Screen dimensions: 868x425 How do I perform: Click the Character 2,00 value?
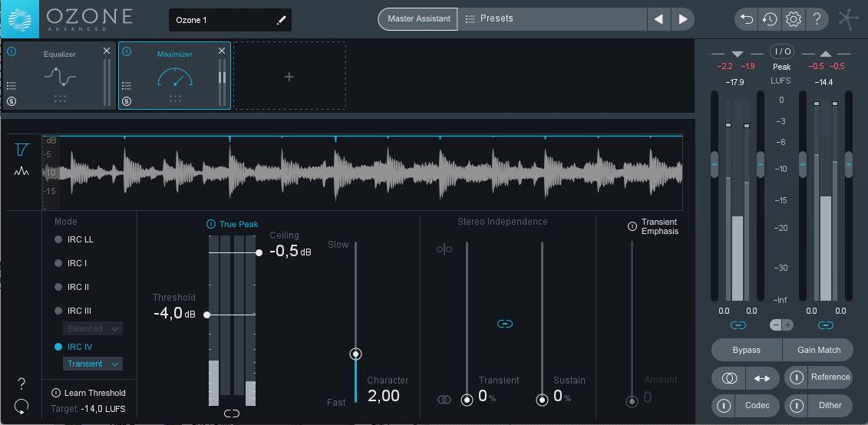pyautogui.click(x=384, y=396)
